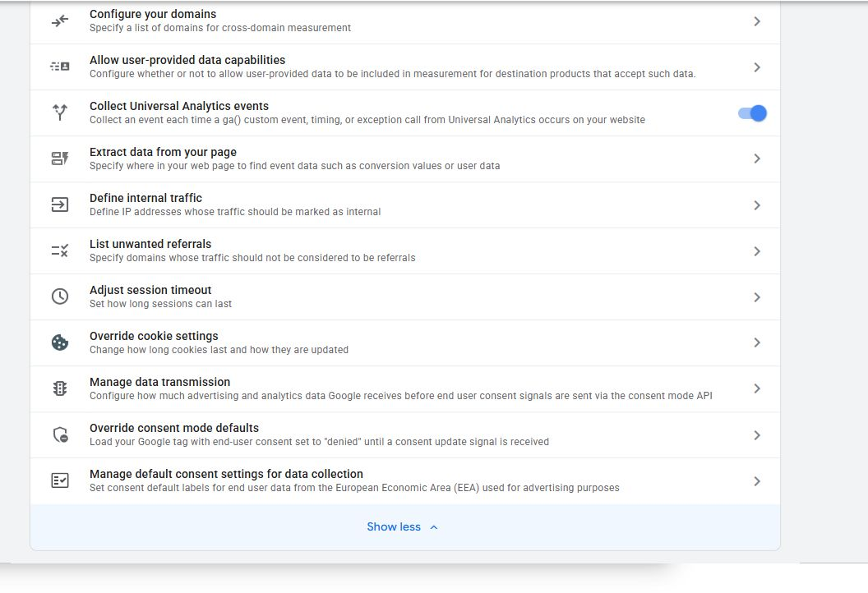Viewport: 868px width, 593px height.
Task: Click description starting 'Collect an event each time a ga()'
Action: 367,119
